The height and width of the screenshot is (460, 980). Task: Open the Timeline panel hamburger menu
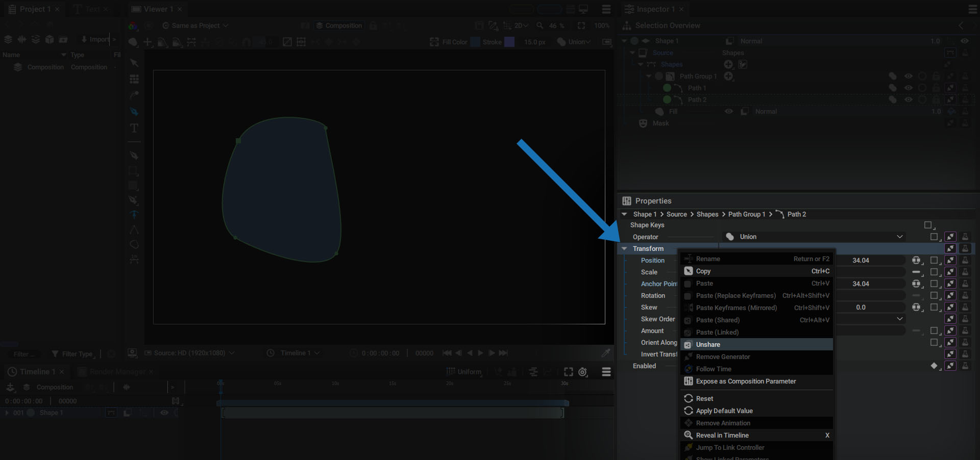(606, 372)
